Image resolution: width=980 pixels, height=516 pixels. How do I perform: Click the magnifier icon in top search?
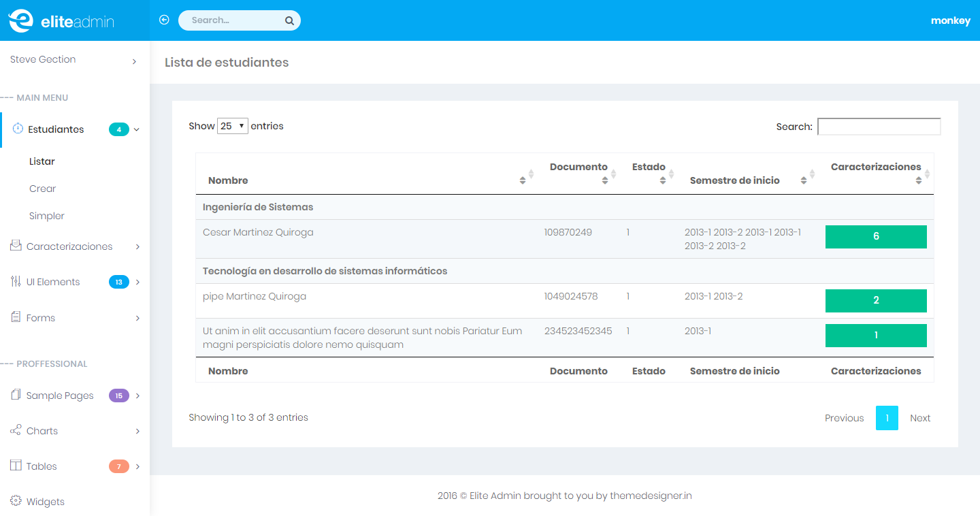(x=289, y=20)
